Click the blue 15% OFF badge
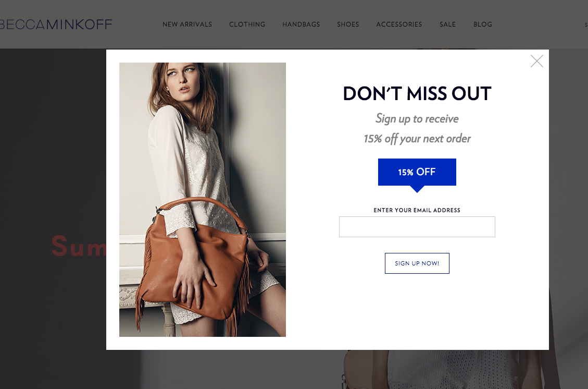The image size is (588, 389). coord(417,173)
